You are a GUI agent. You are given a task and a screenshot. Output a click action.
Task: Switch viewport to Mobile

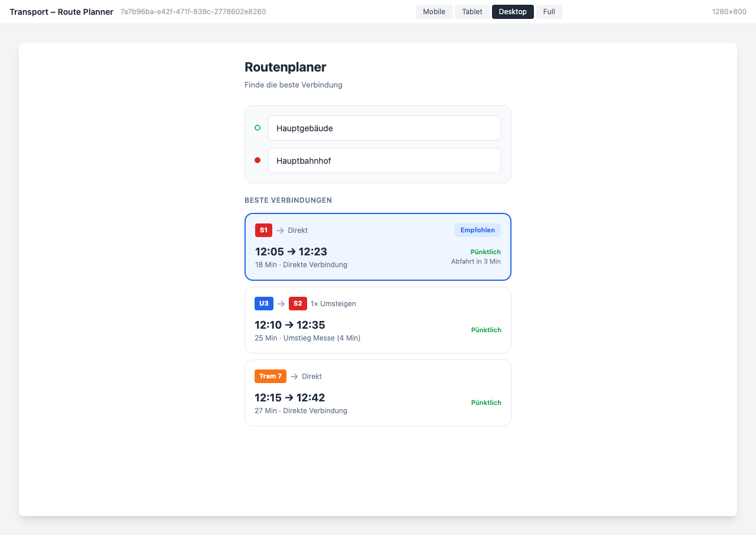(x=434, y=11)
